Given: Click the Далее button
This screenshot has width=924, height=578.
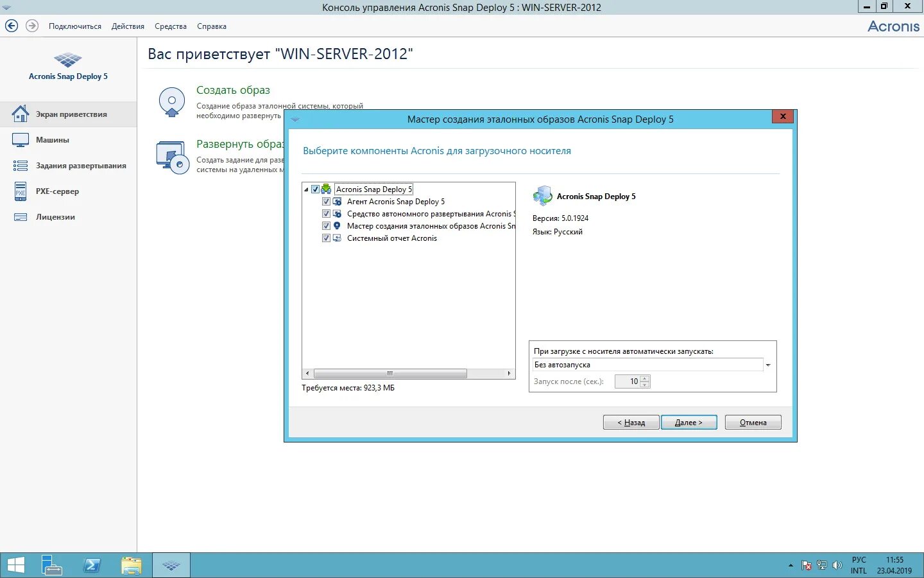Looking at the screenshot, I should (x=689, y=422).
